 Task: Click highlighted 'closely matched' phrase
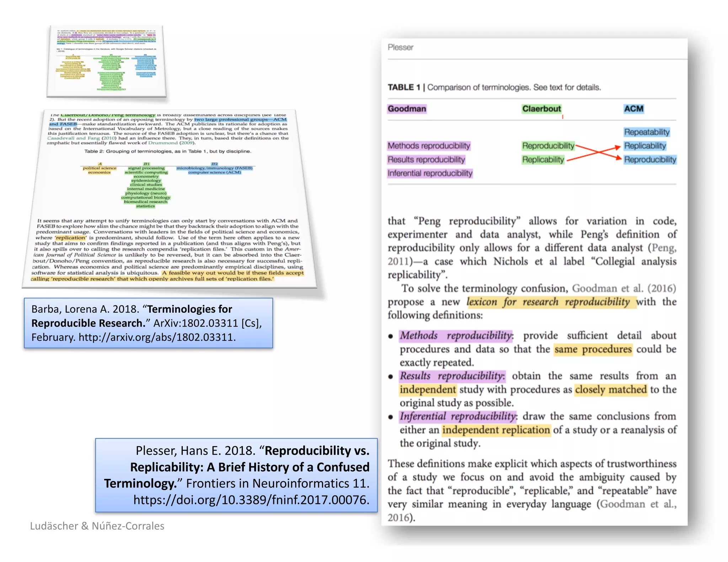click(x=611, y=390)
